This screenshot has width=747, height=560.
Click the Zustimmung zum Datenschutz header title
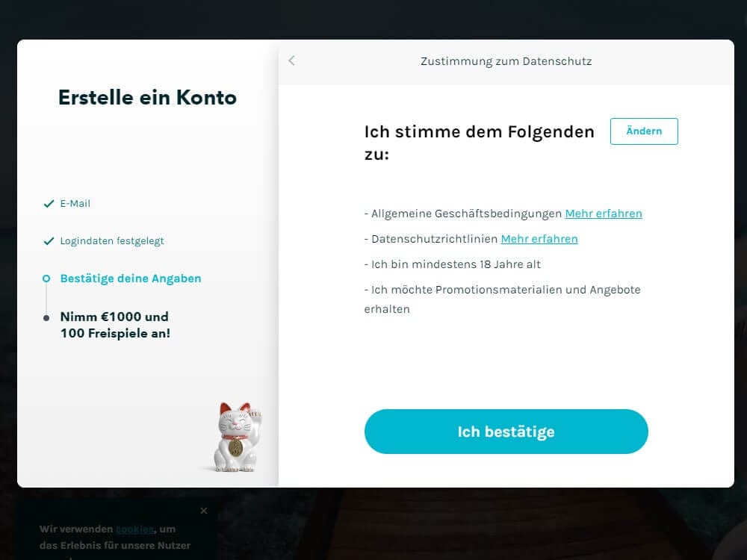click(506, 61)
